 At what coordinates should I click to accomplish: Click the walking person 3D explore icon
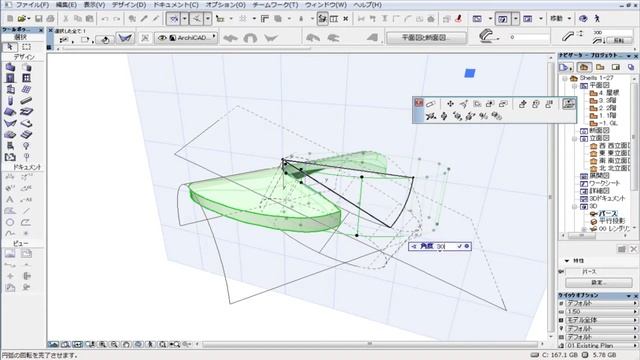pos(597,19)
